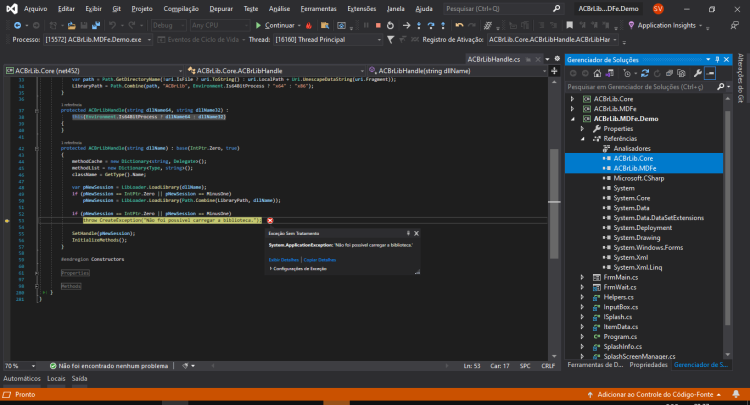This screenshot has width=750, height=405.
Task: Click the editor vertical scrollbar thumb
Action: pos(554,203)
